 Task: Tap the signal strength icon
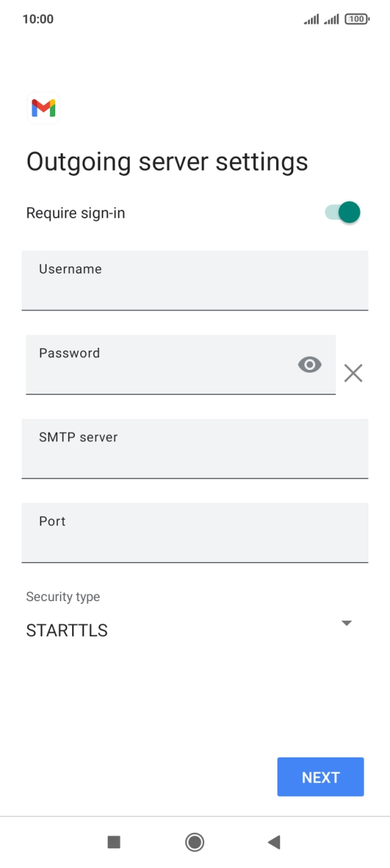311,19
